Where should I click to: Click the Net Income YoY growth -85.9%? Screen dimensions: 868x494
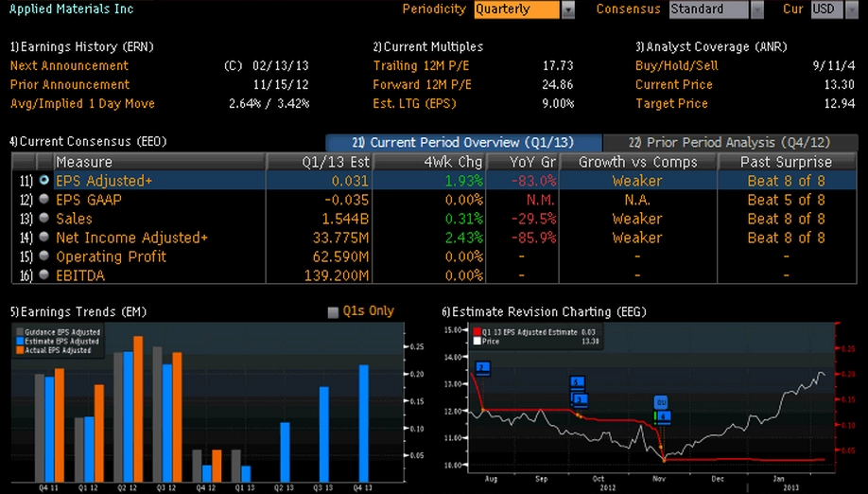pyautogui.click(x=533, y=238)
